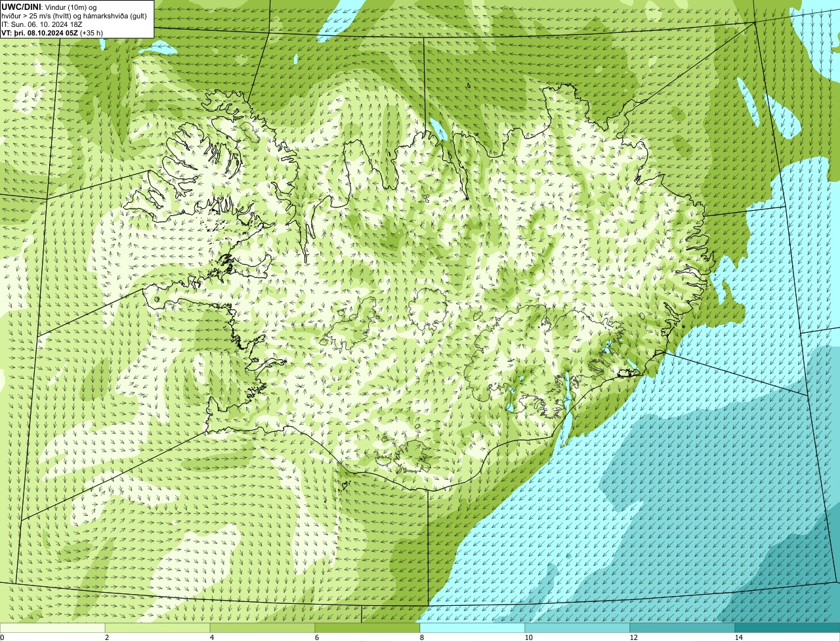The image size is (840, 642).
Task: Click the "UWC/DINI: Vindur (10m) og" title line
Action: click(x=49, y=7)
